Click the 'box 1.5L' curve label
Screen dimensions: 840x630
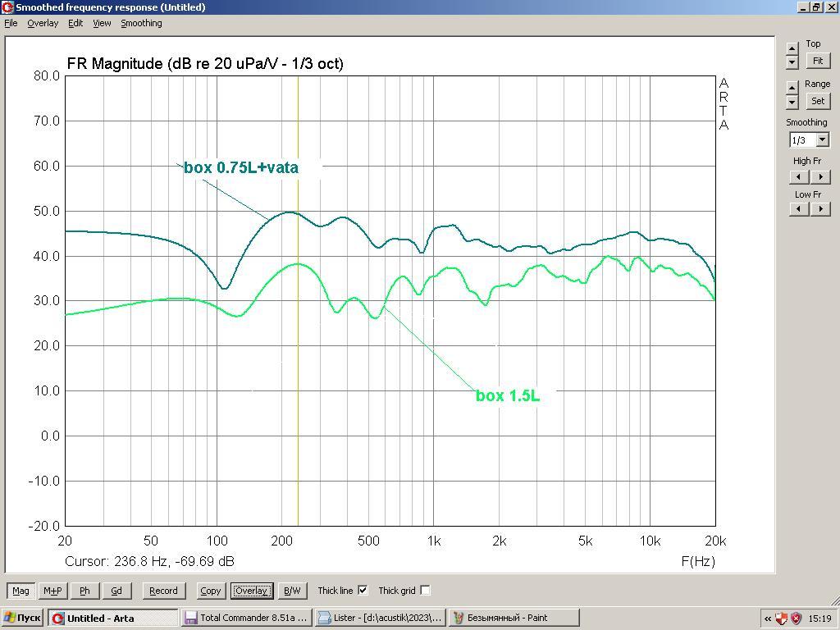(x=508, y=396)
